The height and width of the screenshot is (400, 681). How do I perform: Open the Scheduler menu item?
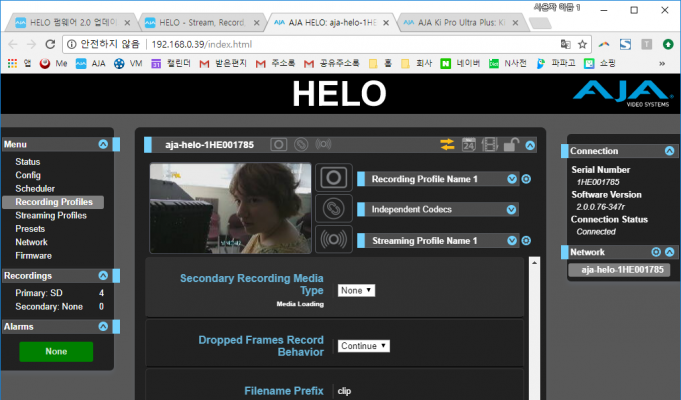point(35,188)
